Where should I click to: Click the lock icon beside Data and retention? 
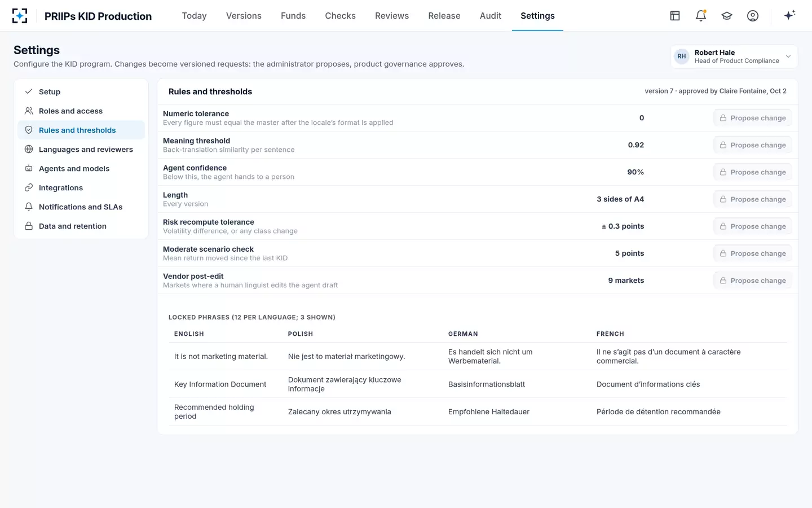point(29,226)
